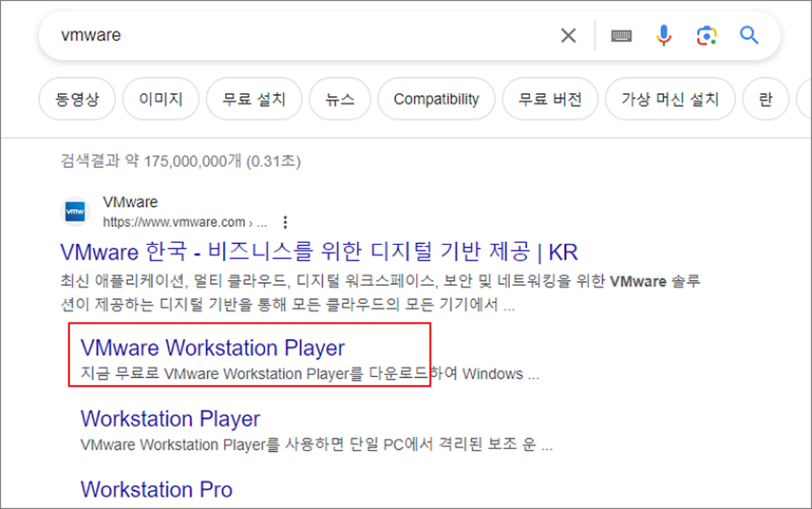The image size is (812, 509).
Task: Click the blue magnifier search icon
Action: [x=749, y=35]
